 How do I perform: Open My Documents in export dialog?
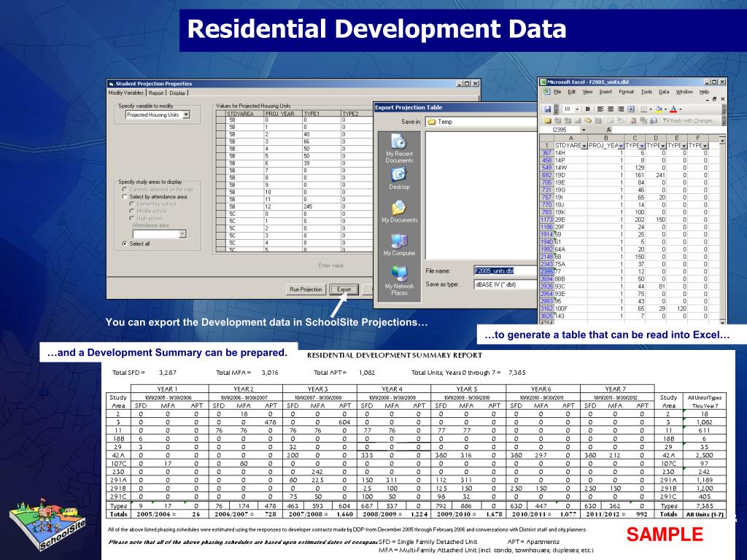(x=399, y=212)
